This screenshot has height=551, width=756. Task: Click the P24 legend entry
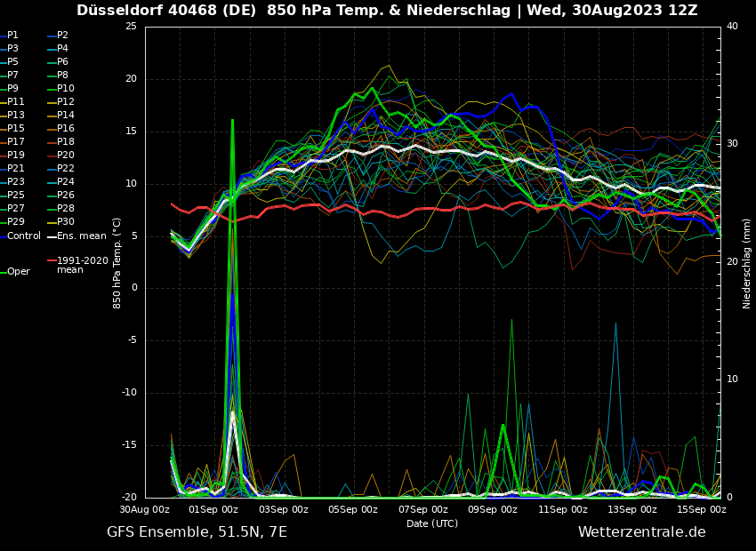click(x=65, y=182)
